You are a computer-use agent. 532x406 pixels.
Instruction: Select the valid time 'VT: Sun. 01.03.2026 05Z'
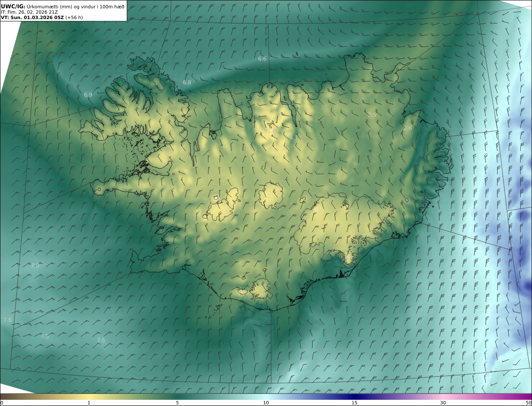click(x=32, y=17)
